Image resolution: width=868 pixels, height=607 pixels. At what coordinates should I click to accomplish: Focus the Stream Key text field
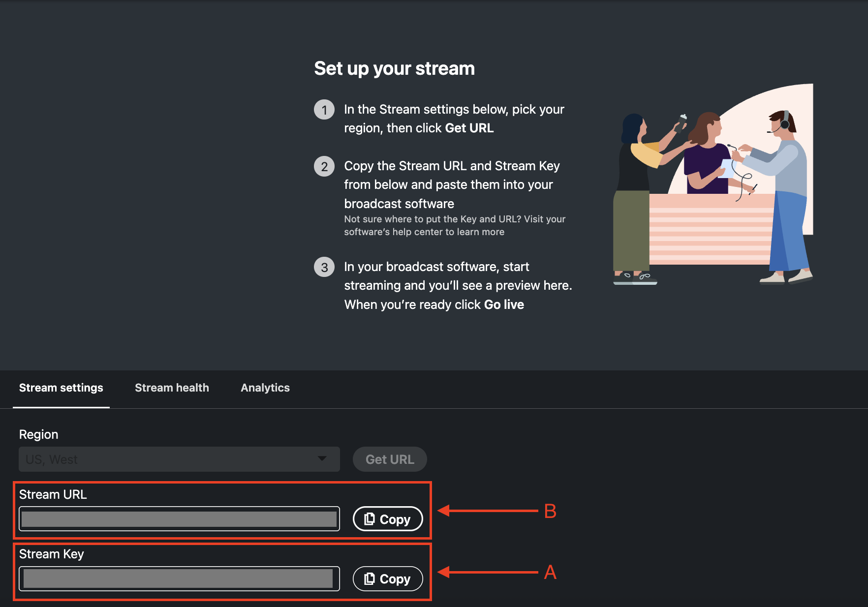point(179,578)
